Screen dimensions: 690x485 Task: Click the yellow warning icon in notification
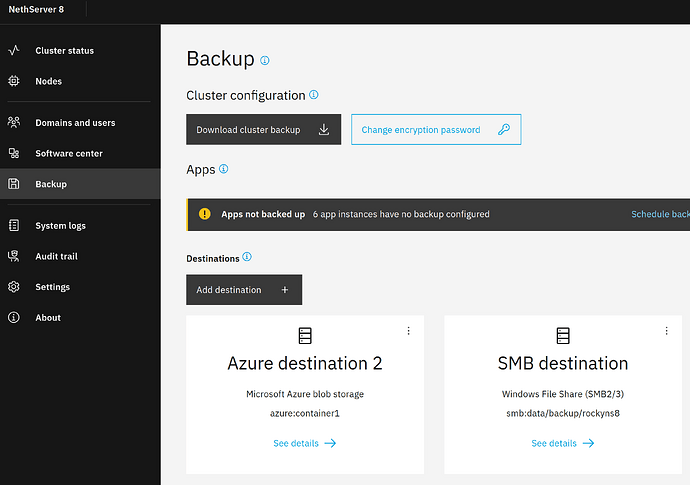click(x=205, y=214)
